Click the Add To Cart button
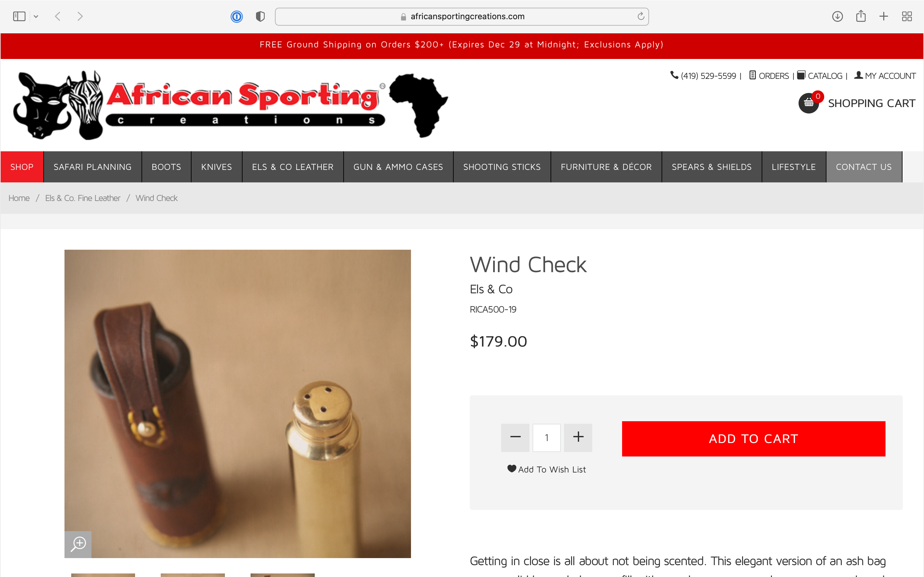 coord(753,439)
